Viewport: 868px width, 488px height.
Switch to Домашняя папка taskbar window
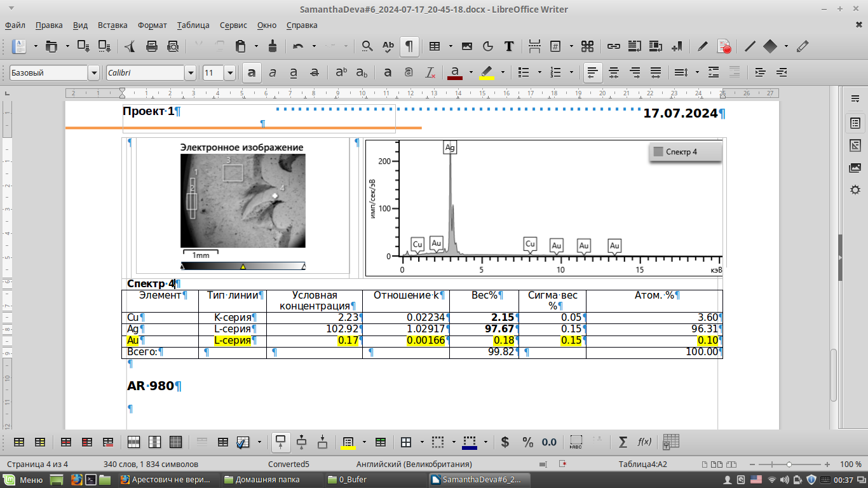[267, 480]
